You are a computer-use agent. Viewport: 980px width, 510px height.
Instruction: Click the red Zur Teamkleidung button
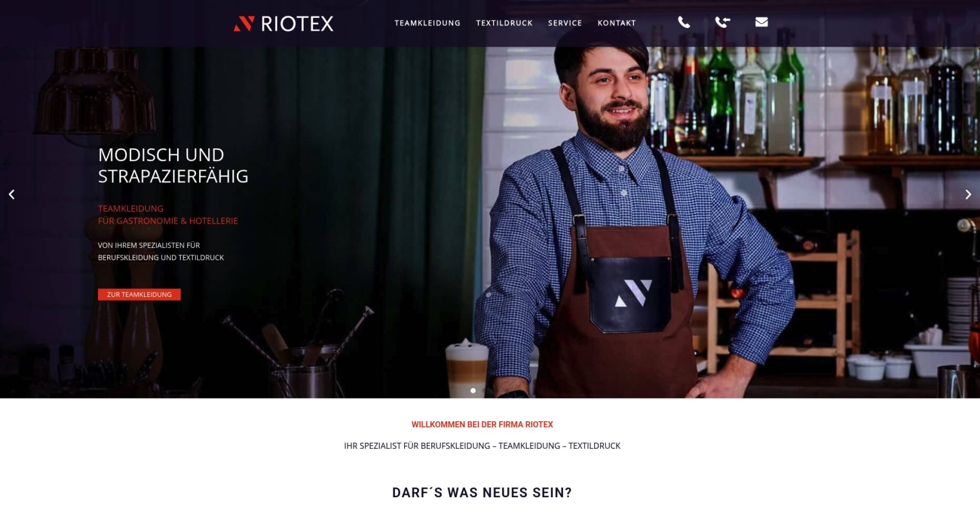pyautogui.click(x=139, y=294)
